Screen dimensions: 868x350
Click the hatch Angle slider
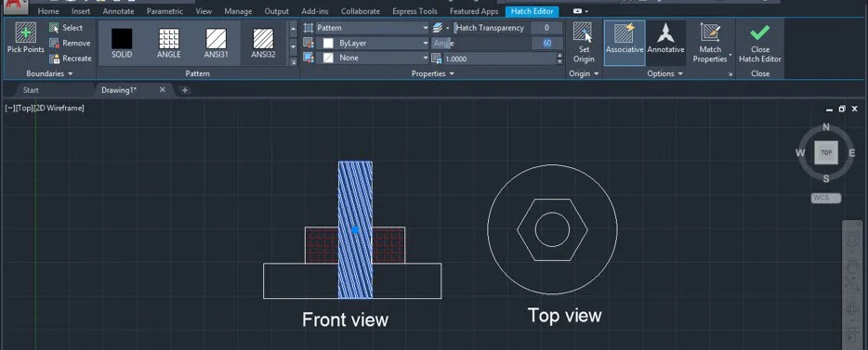[480, 43]
